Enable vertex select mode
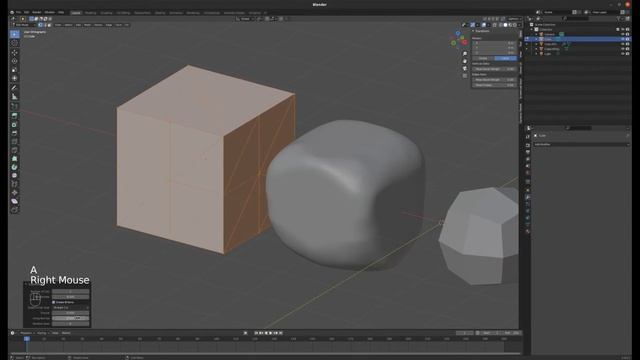This screenshot has width=640, height=360. pos(40,25)
